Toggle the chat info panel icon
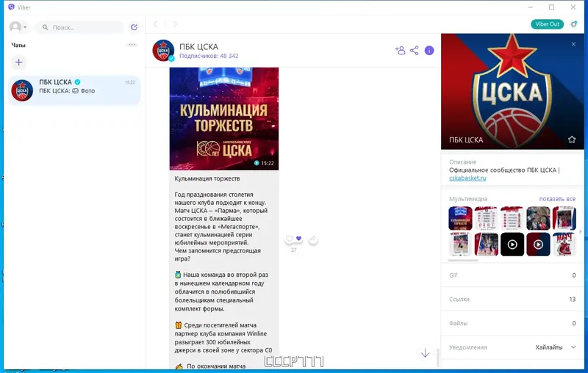Viewport: 588px width, 373px height. 429,50
